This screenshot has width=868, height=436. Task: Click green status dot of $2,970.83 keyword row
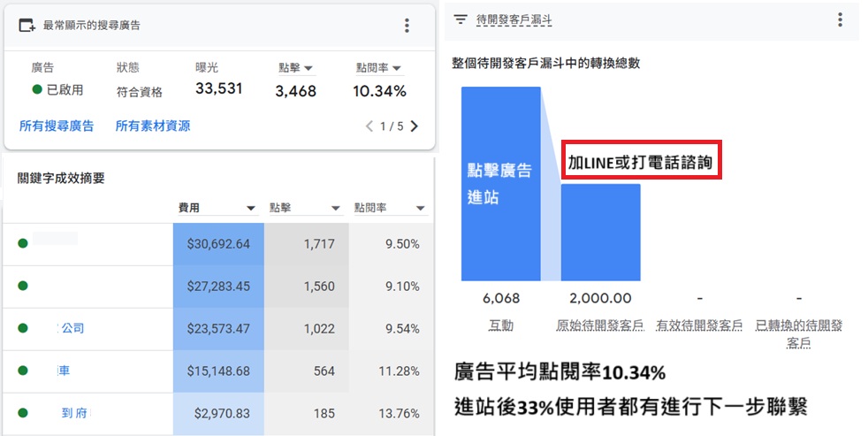pyautogui.click(x=23, y=413)
